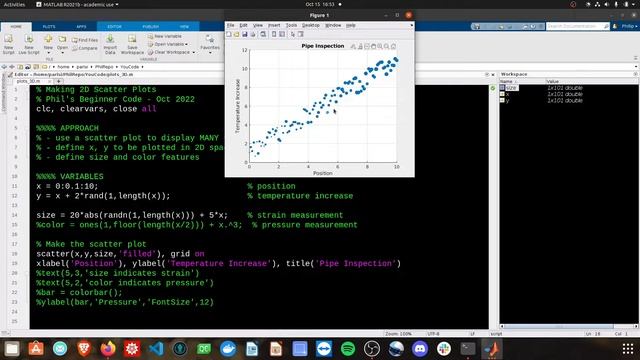This screenshot has width=640, height=360.
Task: Click Open File icon in Figure 1 toolbar
Action: 237,34
